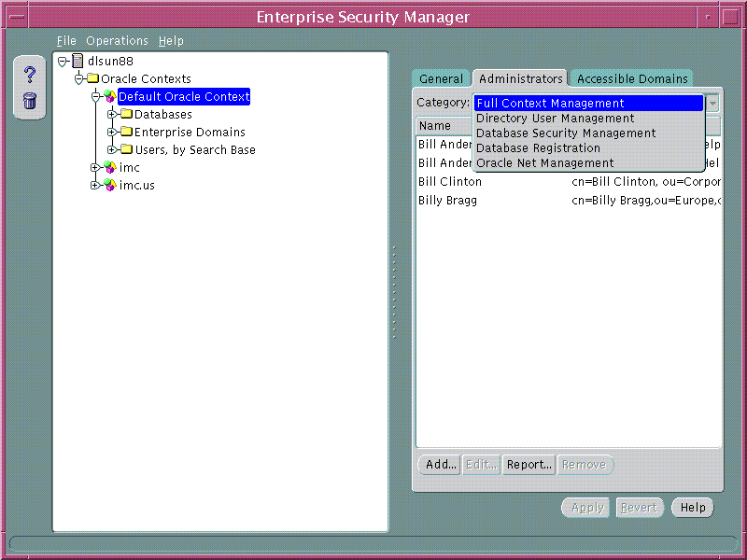Click the Report... button
Image resolution: width=747 pixels, height=560 pixels.
click(529, 464)
